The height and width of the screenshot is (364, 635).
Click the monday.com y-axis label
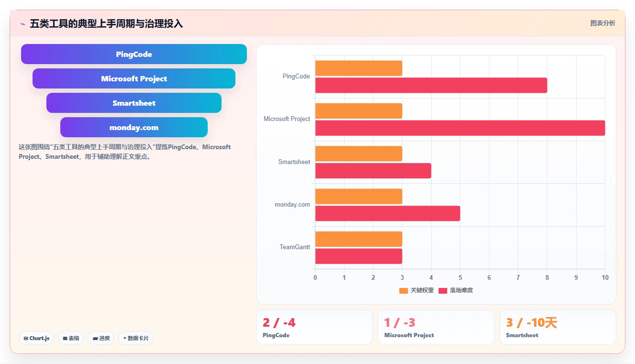292,205
